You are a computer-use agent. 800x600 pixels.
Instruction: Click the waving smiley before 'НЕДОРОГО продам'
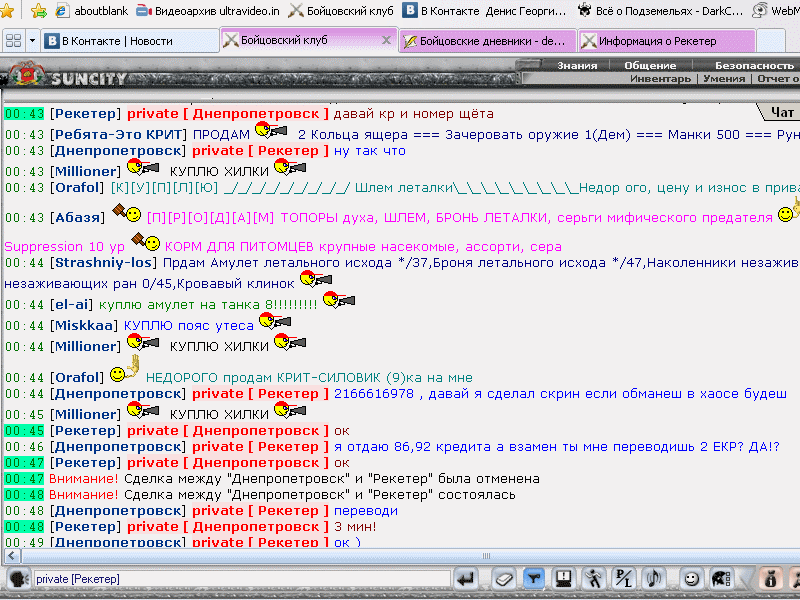[125, 369]
